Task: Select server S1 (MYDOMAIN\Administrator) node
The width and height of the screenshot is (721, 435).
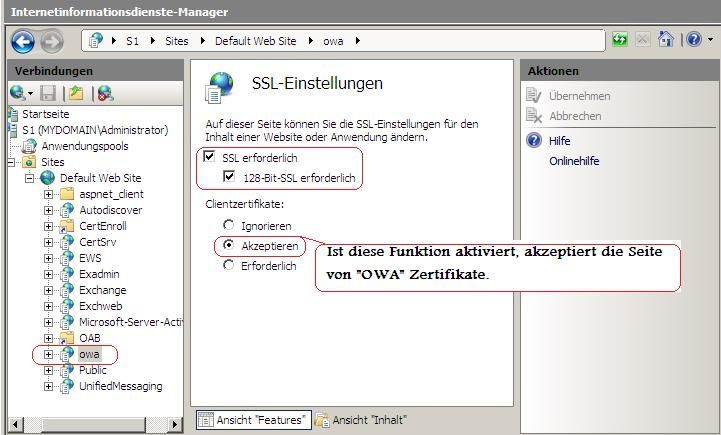Action: pyautogui.click(x=95, y=130)
